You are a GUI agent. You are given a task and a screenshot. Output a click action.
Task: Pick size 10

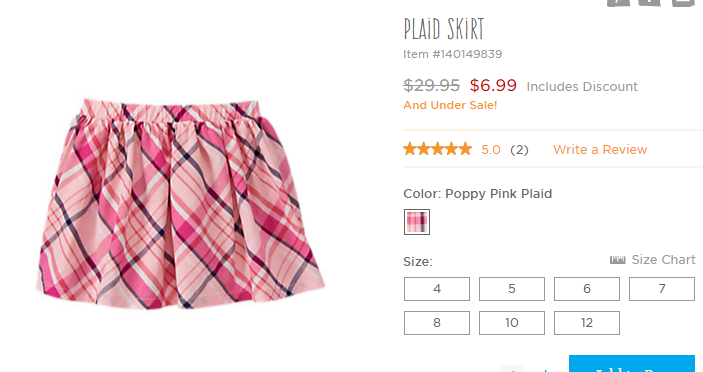(512, 323)
